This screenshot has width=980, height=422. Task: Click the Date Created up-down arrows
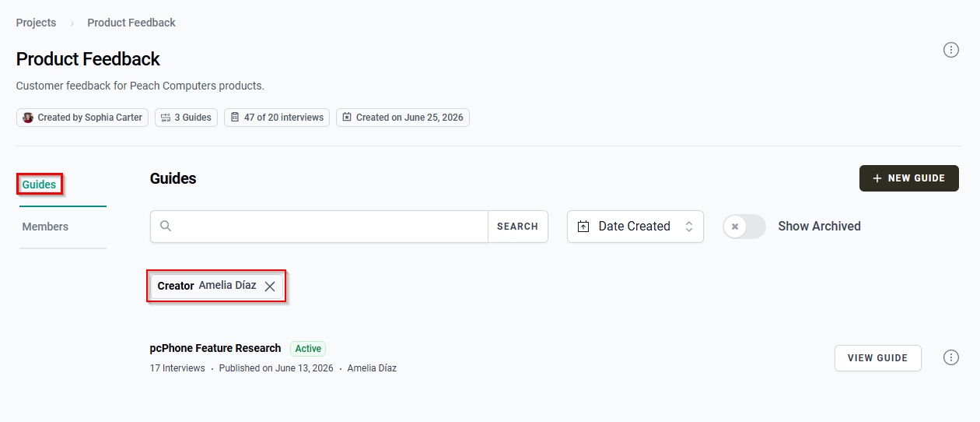[x=689, y=227]
